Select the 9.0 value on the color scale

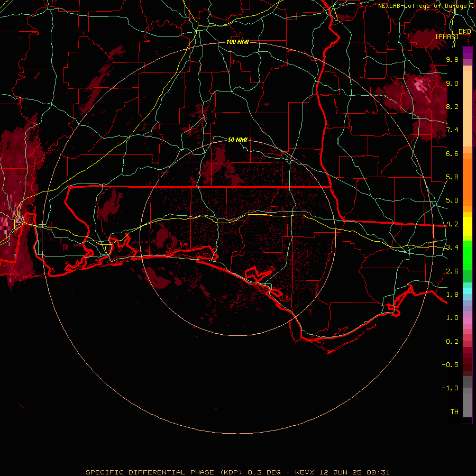(452, 83)
